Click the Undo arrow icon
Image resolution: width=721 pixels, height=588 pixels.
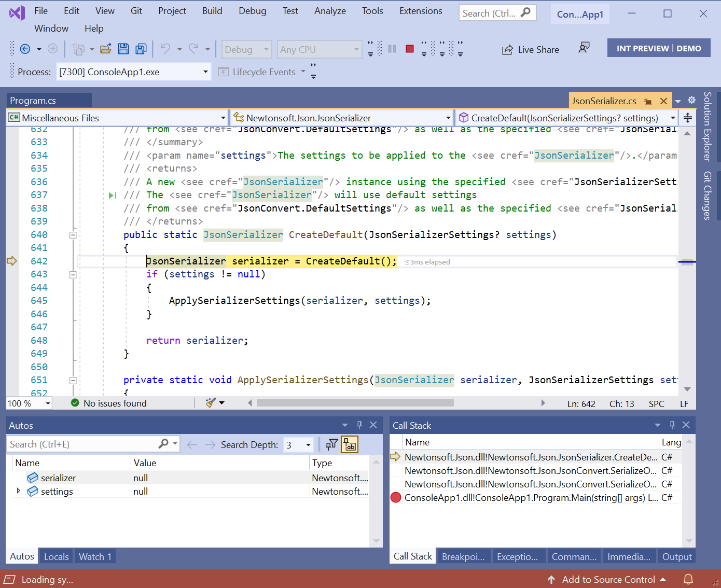[165, 49]
